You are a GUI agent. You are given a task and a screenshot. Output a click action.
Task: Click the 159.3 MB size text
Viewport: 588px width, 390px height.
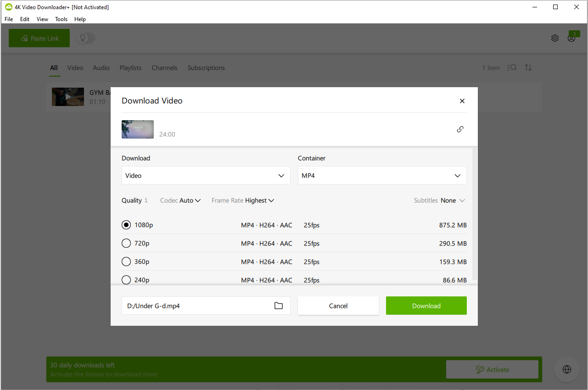(x=453, y=262)
